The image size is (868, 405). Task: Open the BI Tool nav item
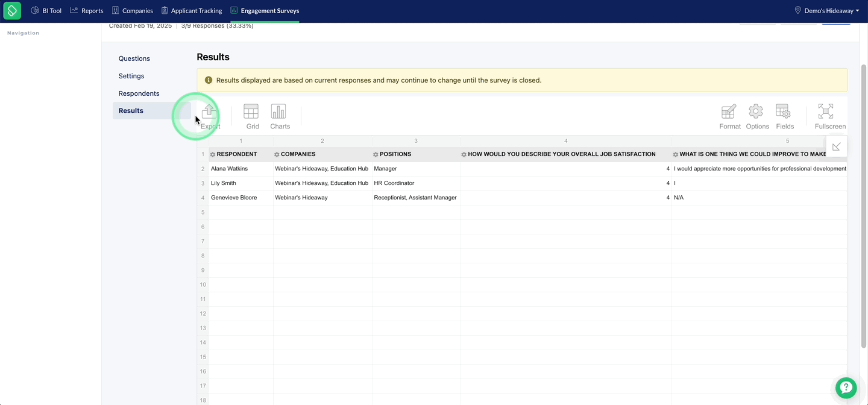[46, 11]
